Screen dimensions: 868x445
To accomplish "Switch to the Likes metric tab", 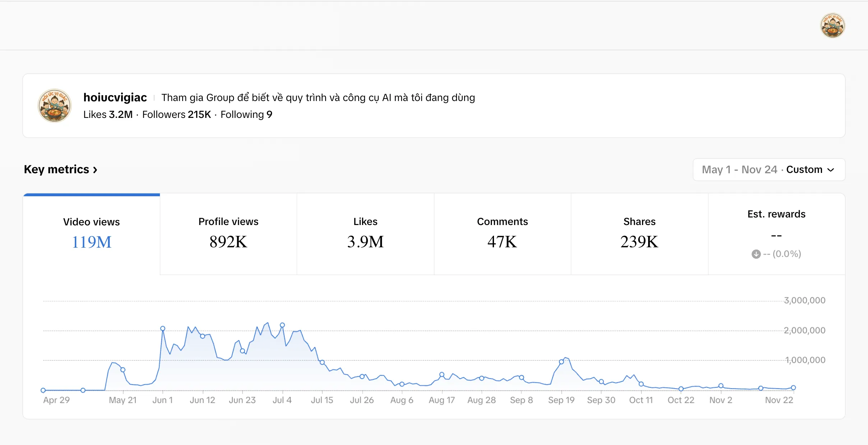I will 365,234.
